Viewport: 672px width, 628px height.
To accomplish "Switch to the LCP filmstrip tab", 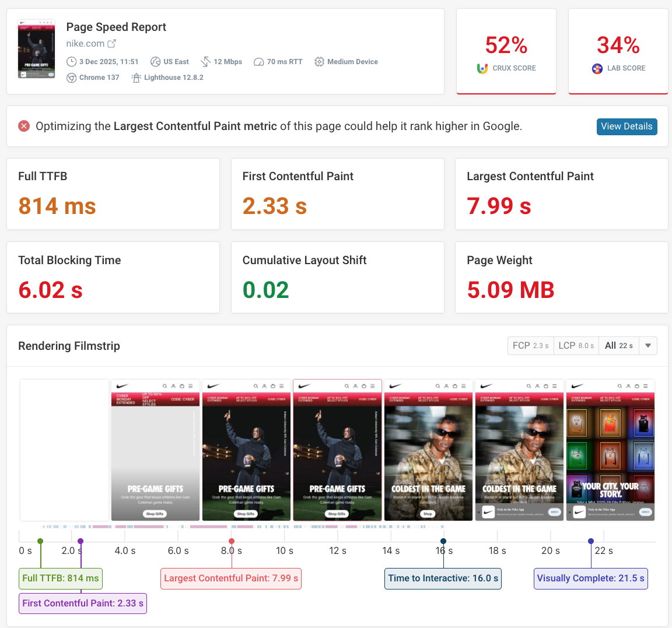I will click(576, 345).
